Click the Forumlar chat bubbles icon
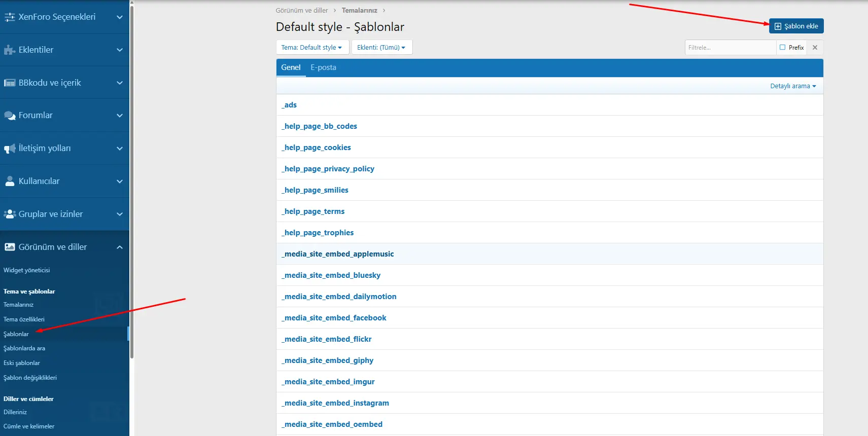This screenshot has height=436, width=868. pos(10,116)
